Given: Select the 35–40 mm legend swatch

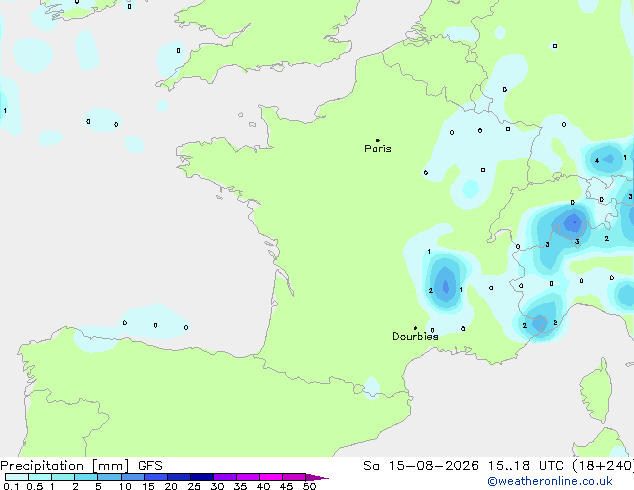Looking at the screenshot, I should pyautogui.click(x=248, y=477).
